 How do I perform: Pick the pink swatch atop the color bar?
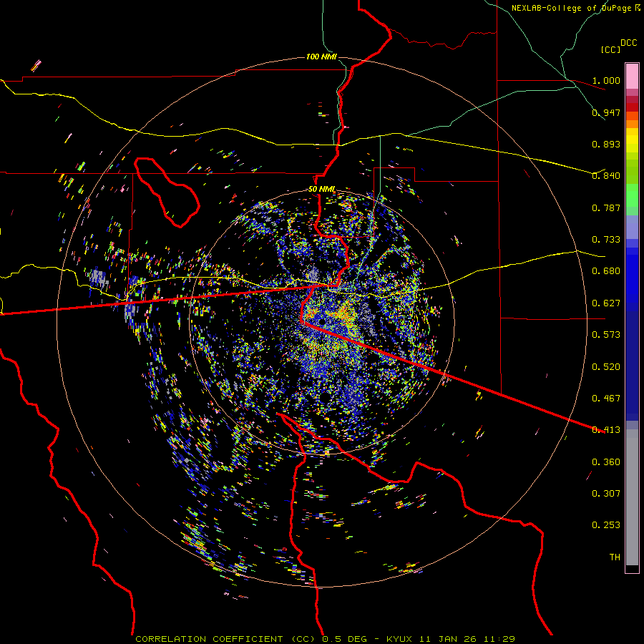(632, 76)
